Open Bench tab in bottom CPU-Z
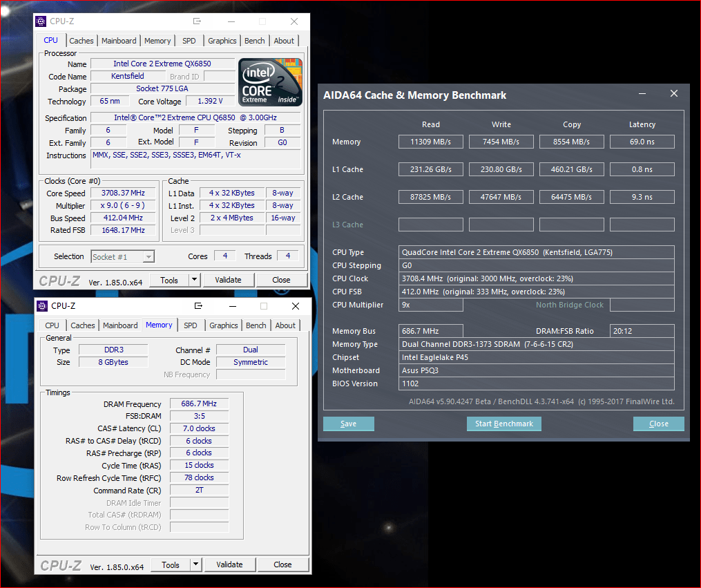 pos(256,325)
